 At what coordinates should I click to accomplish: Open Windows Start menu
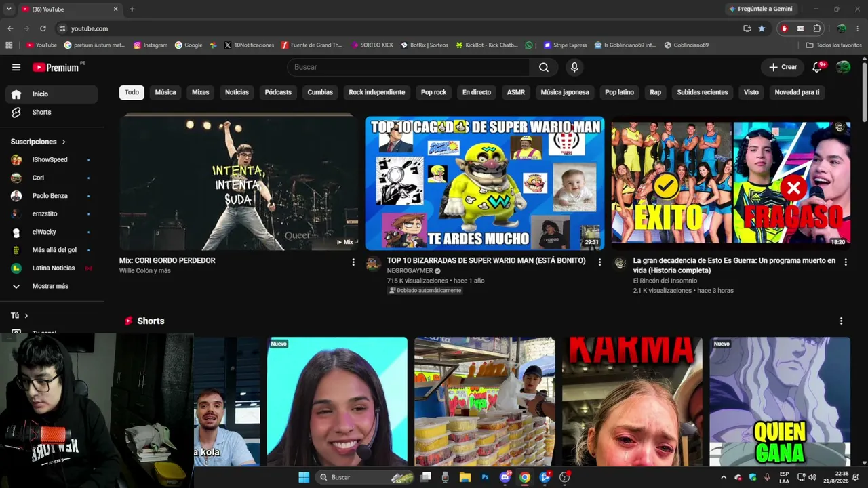[x=304, y=477]
